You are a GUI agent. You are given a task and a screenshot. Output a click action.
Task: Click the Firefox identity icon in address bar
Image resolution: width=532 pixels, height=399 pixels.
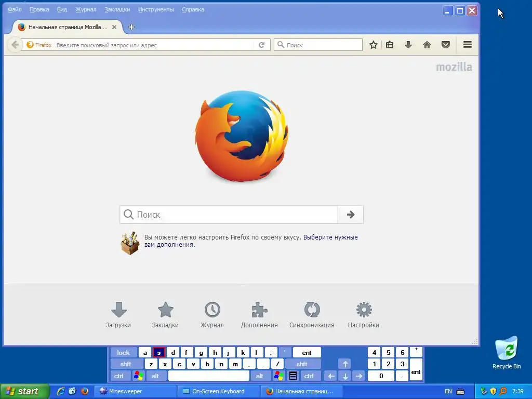(39, 45)
